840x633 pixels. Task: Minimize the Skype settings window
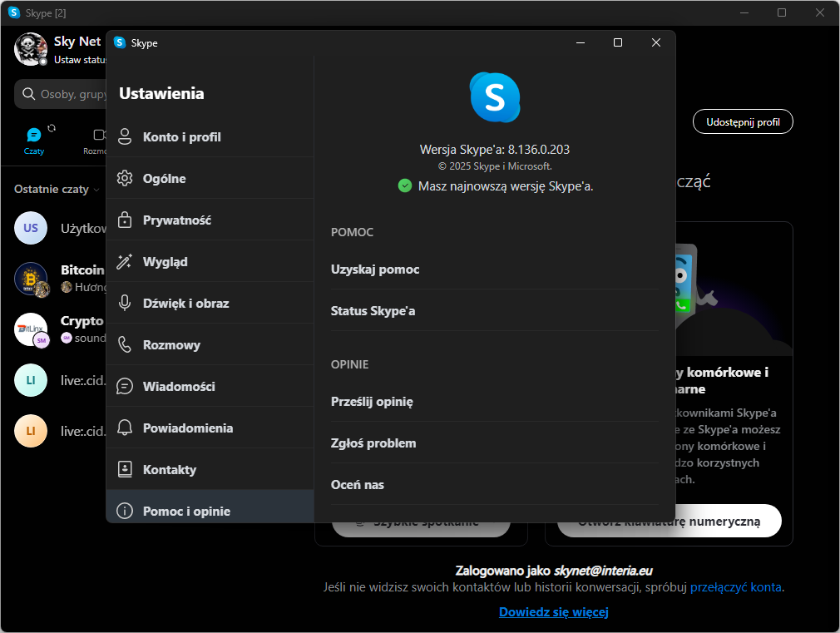(581, 42)
